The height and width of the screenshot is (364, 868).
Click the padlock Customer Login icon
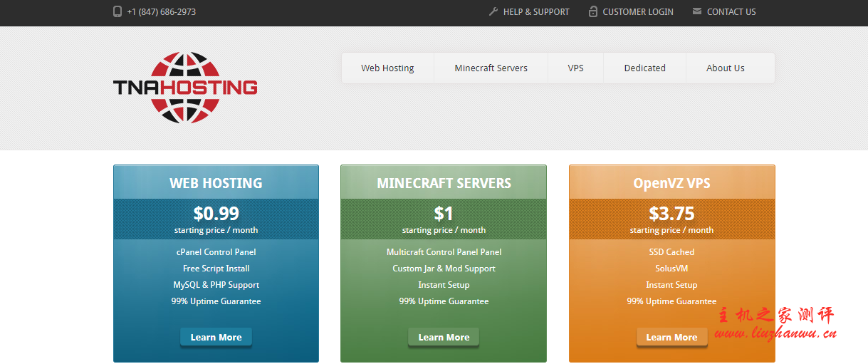pos(592,11)
